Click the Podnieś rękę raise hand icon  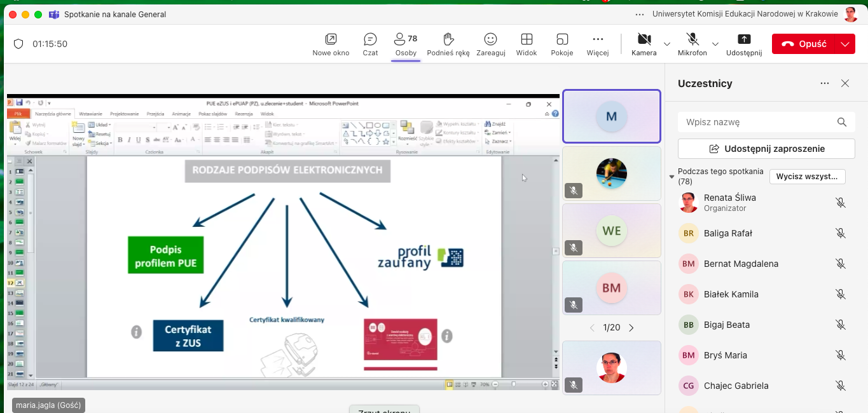448,39
